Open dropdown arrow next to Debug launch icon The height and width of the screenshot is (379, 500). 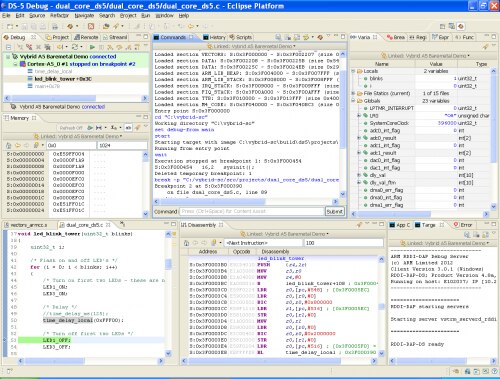pos(77,26)
